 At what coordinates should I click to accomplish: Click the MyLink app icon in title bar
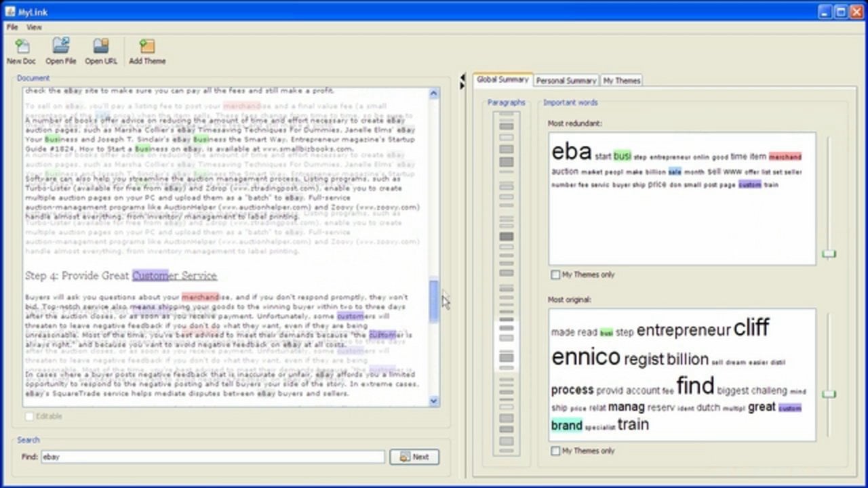10,12
